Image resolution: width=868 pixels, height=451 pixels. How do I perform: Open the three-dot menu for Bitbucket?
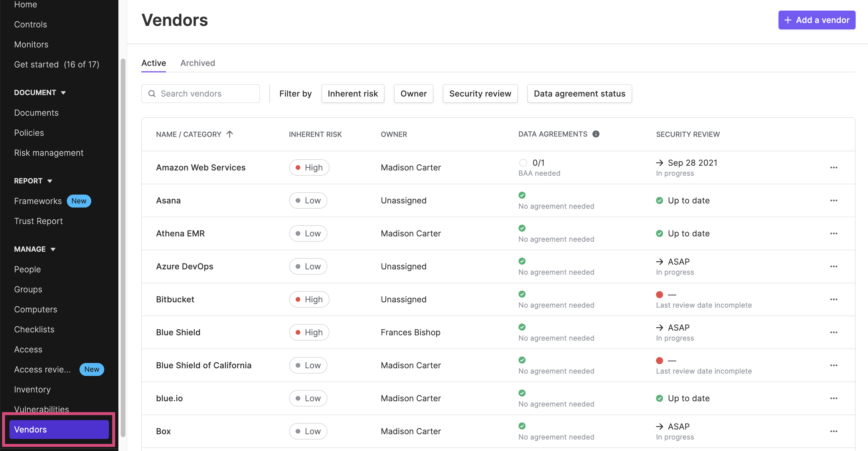click(x=834, y=299)
